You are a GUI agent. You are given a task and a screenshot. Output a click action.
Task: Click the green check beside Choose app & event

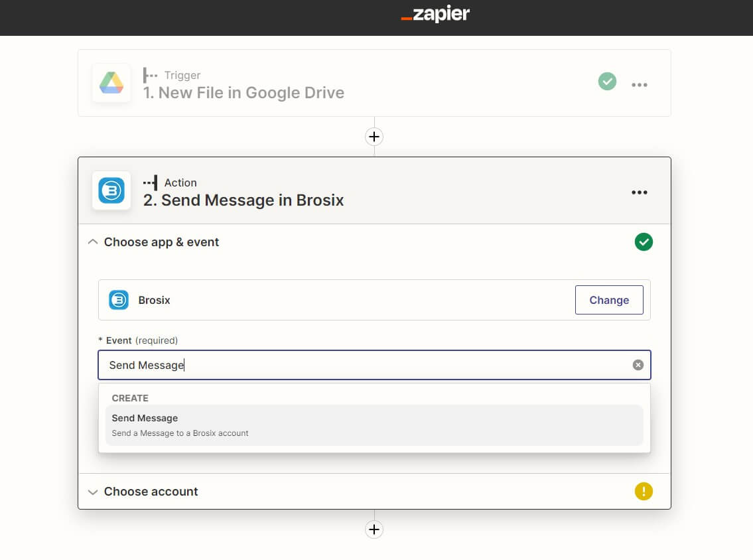click(x=644, y=242)
